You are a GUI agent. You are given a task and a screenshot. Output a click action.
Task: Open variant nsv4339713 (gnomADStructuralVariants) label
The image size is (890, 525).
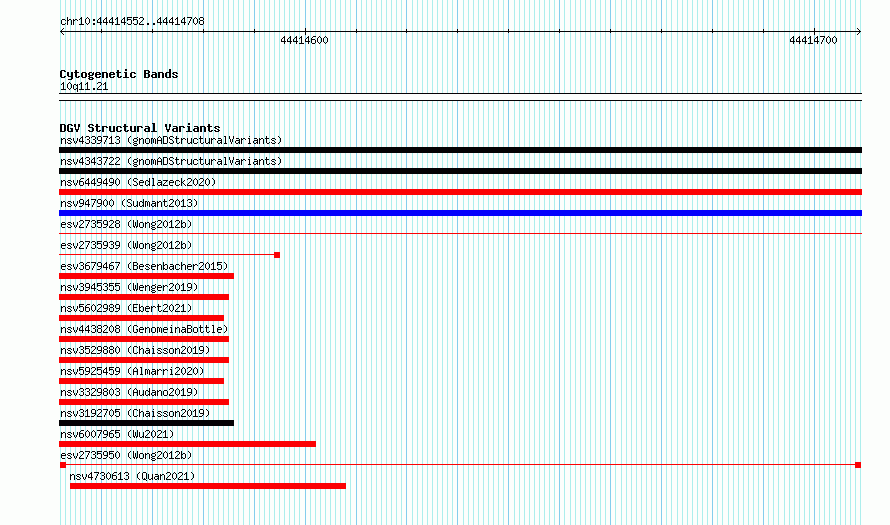(x=171, y=140)
